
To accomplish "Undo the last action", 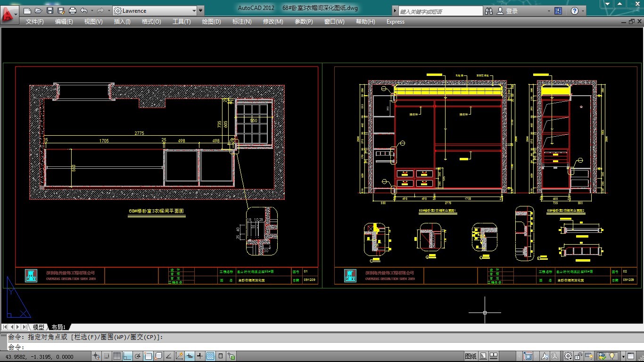I will [x=84, y=10].
